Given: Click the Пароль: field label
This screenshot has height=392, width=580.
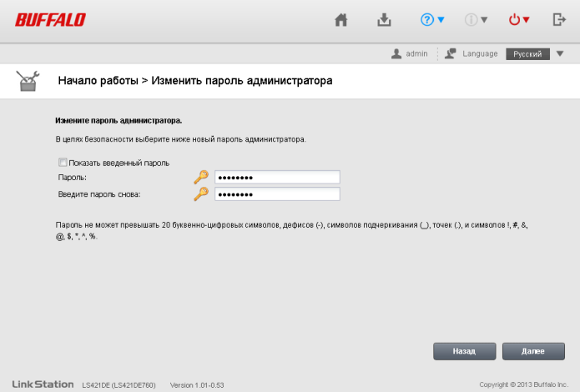Looking at the screenshot, I should [72, 178].
